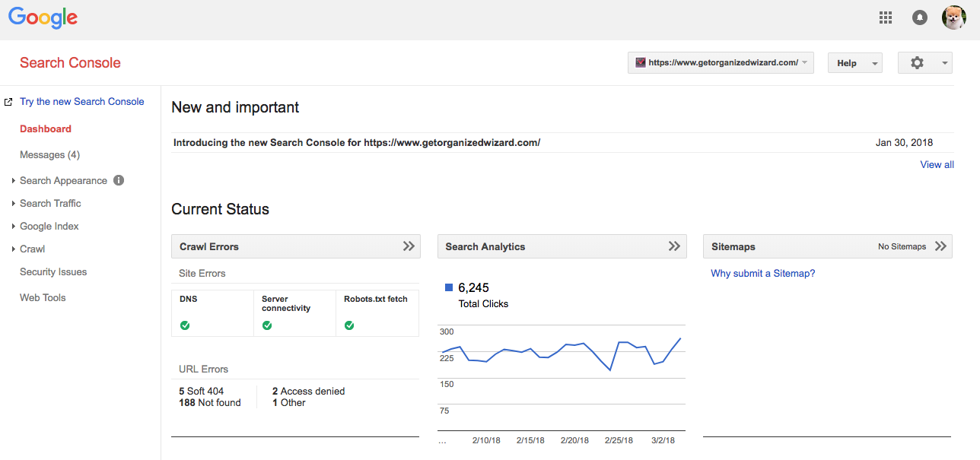Open the account profile avatar
Screen dimensions: 980x460
click(x=953, y=17)
